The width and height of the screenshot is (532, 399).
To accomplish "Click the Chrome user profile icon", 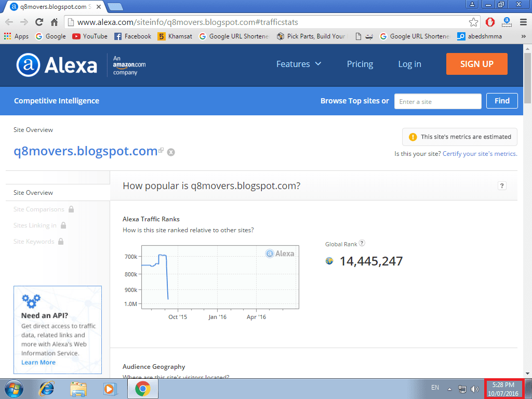I will coord(472,4).
